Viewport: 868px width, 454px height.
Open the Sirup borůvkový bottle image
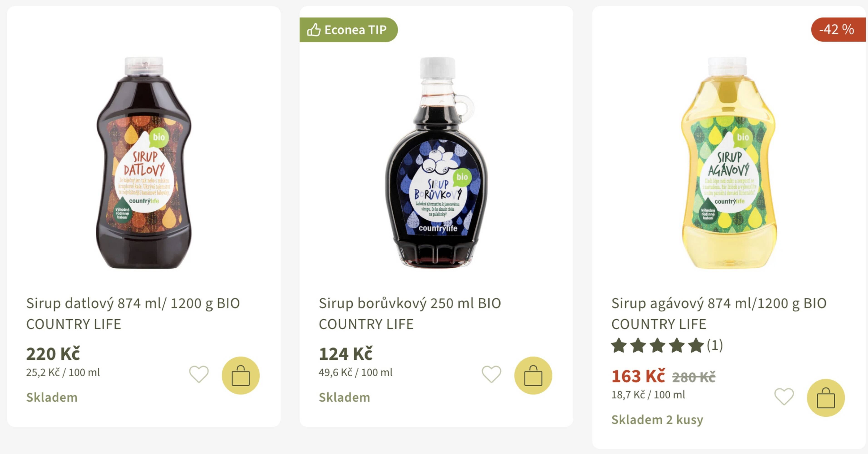[436, 163]
